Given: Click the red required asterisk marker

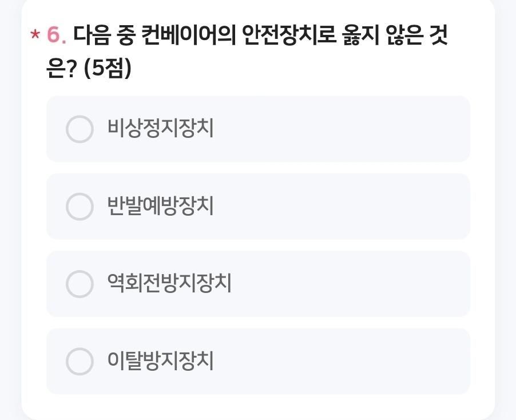Looking at the screenshot, I should coord(35,35).
